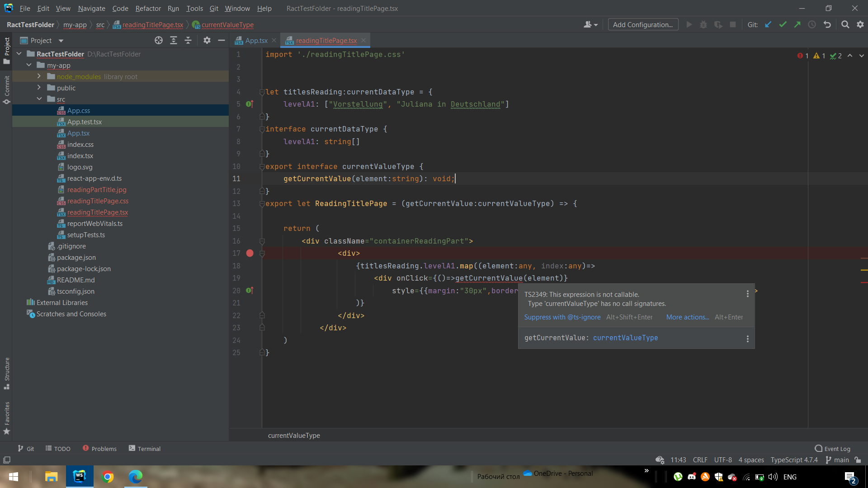The image size is (868, 488).
Task: Collapse the my-app folder
Action: point(29,65)
